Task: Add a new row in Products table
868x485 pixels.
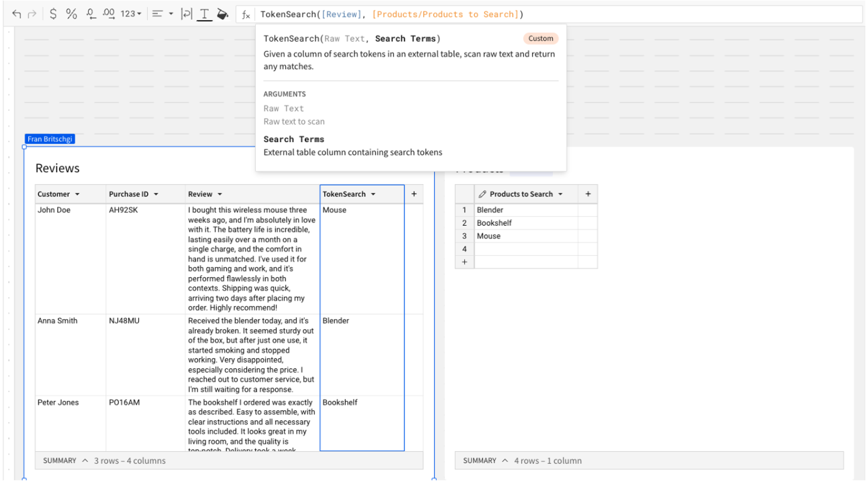Action: click(x=464, y=262)
